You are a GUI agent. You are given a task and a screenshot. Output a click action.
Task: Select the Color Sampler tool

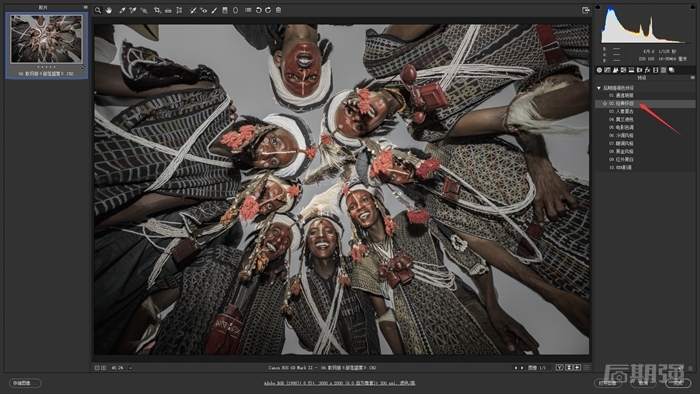pyautogui.click(x=133, y=10)
